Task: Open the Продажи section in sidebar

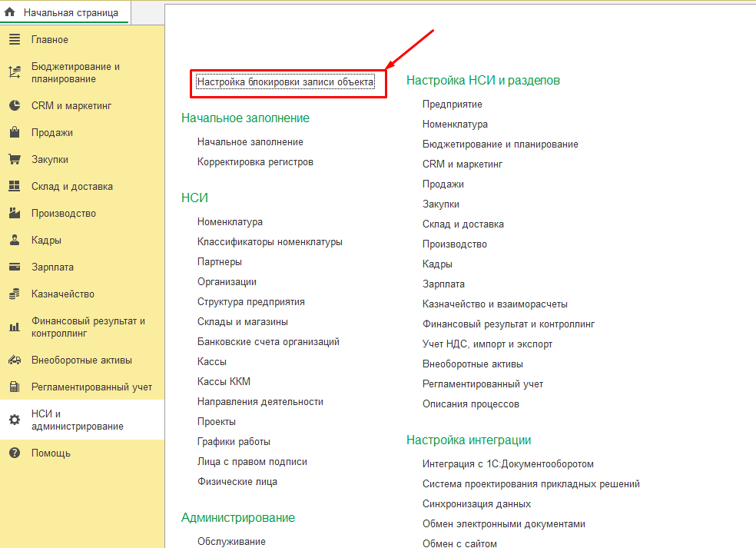Action: tap(82, 132)
